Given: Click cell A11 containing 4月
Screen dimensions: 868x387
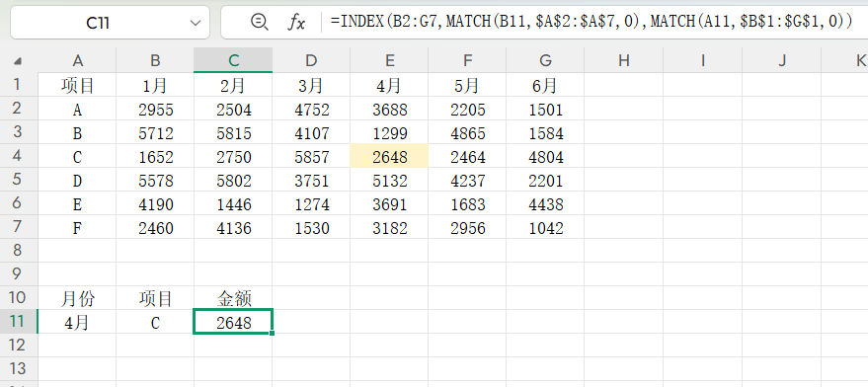Looking at the screenshot, I should click(77, 322).
